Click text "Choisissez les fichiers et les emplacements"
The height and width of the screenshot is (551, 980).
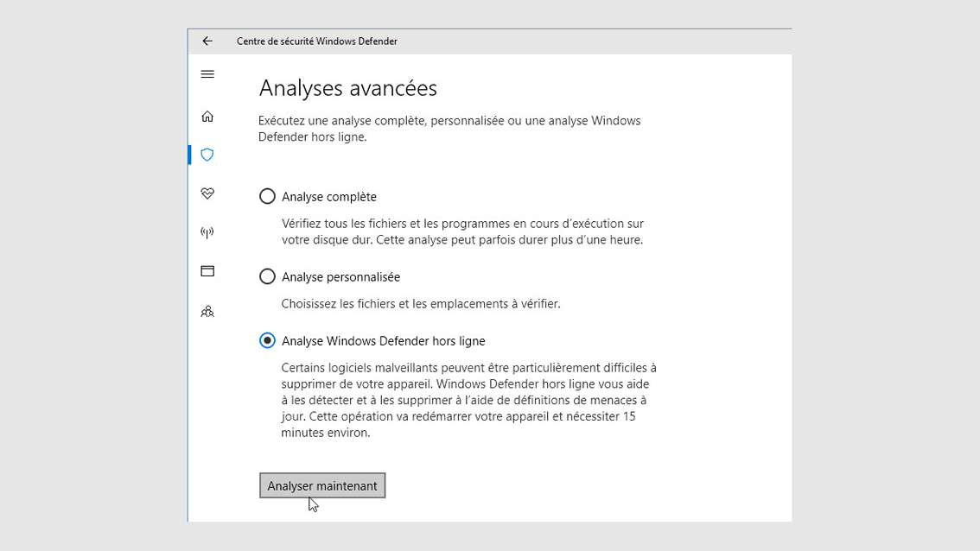pos(421,304)
